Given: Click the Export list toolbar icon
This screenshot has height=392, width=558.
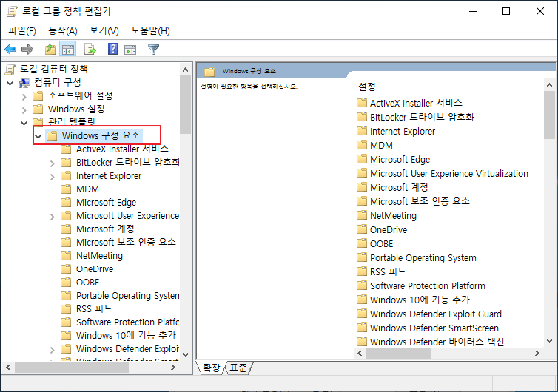Looking at the screenshot, I should coord(90,49).
